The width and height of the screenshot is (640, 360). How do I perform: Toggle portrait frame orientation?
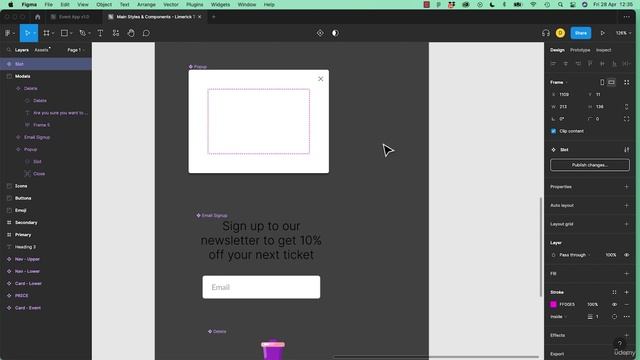tap(602, 82)
